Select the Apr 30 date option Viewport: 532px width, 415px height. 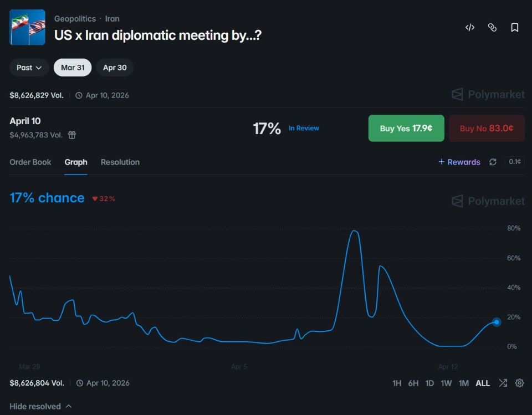[x=115, y=68]
